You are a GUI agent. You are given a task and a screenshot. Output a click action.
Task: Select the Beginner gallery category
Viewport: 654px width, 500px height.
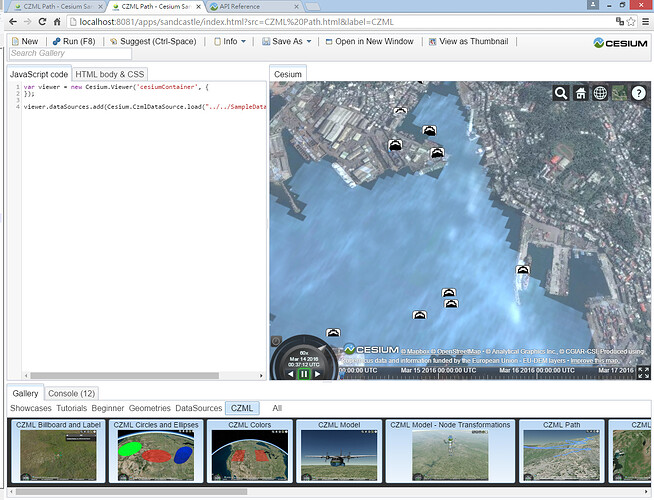(108, 408)
